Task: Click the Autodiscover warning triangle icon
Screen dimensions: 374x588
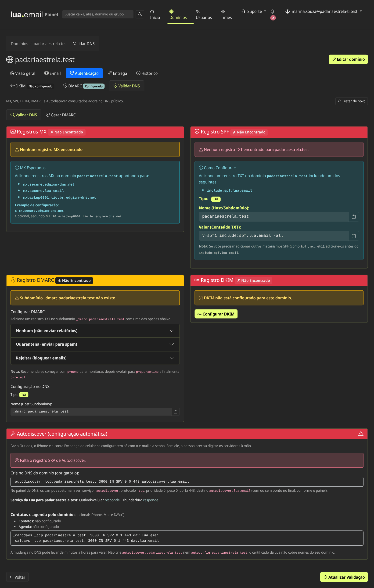Action: pos(361,434)
